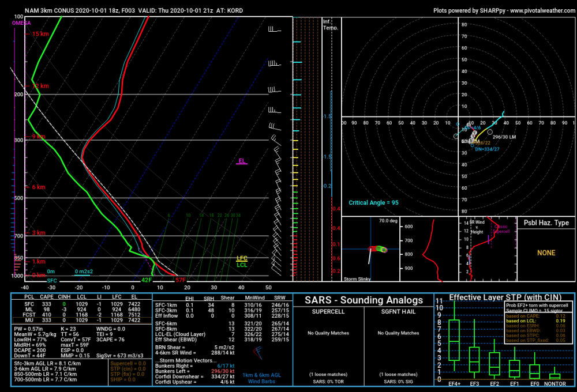Select the MU parcel row
Screen dimensions: 577x392
[82, 321]
